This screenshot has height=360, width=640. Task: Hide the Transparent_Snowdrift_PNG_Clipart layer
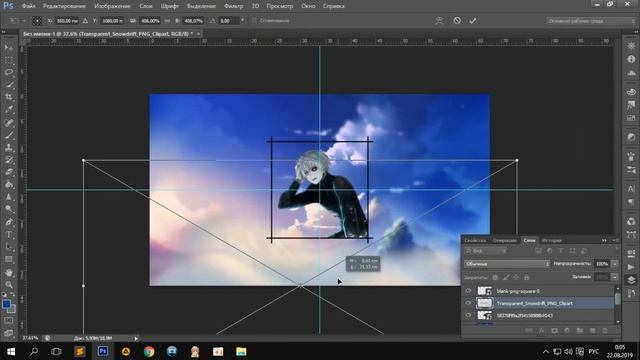[468, 303]
